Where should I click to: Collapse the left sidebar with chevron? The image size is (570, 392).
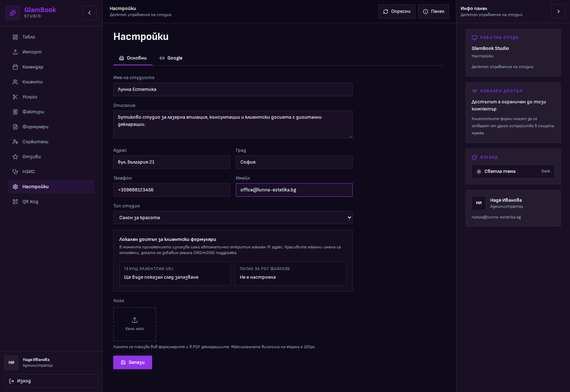(x=89, y=13)
